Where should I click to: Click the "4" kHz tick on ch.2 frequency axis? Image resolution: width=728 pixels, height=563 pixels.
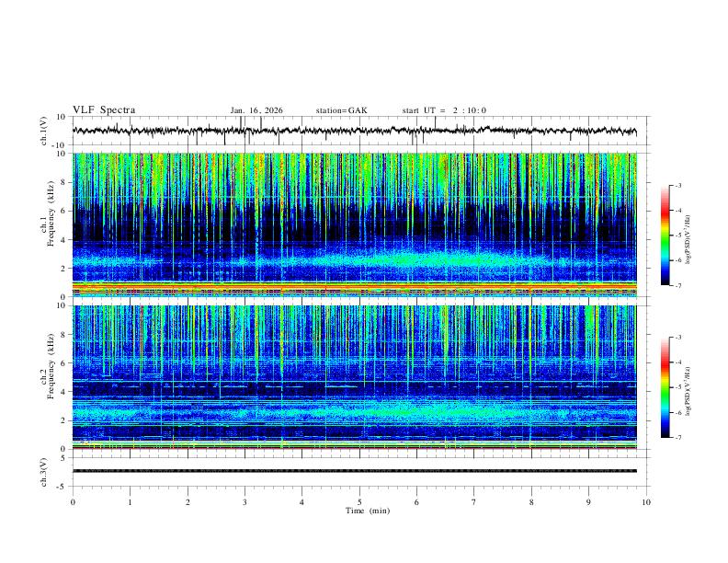click(63, 392)
